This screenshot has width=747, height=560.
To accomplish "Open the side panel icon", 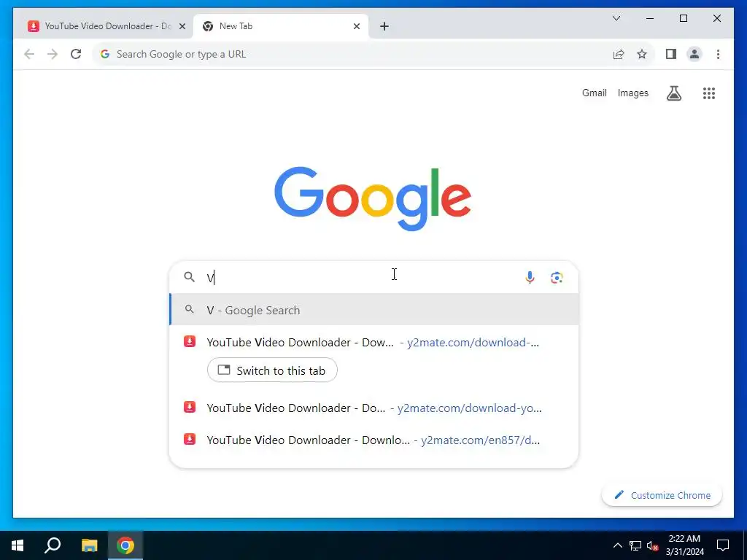I will point(671,54).
